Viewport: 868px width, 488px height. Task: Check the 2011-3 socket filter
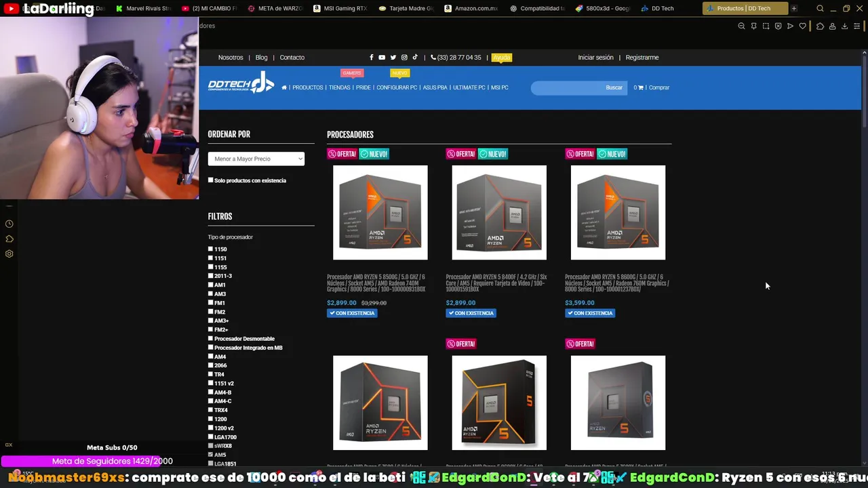point(210,276)
